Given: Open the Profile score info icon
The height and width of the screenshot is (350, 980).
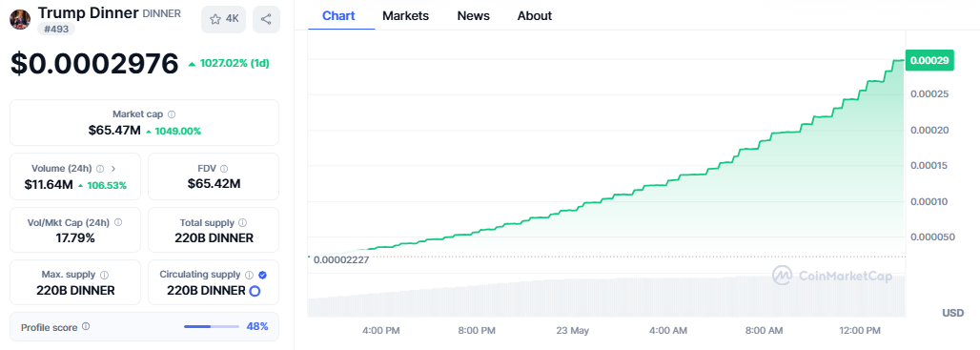Looking at the screenshot, I should pyautogui.click(x=86, y=326).
